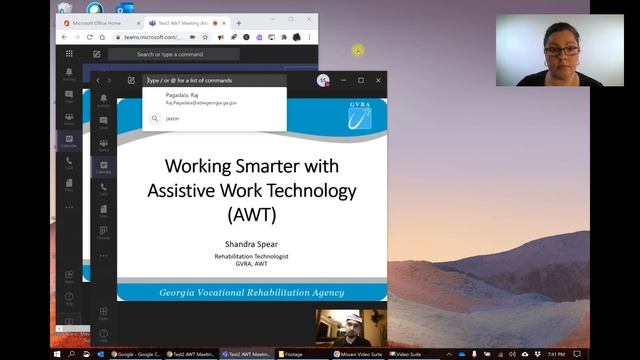
Task: Select Pagadala, Raj suggestion
Action: pyautogui.click(x=214, y=99)
